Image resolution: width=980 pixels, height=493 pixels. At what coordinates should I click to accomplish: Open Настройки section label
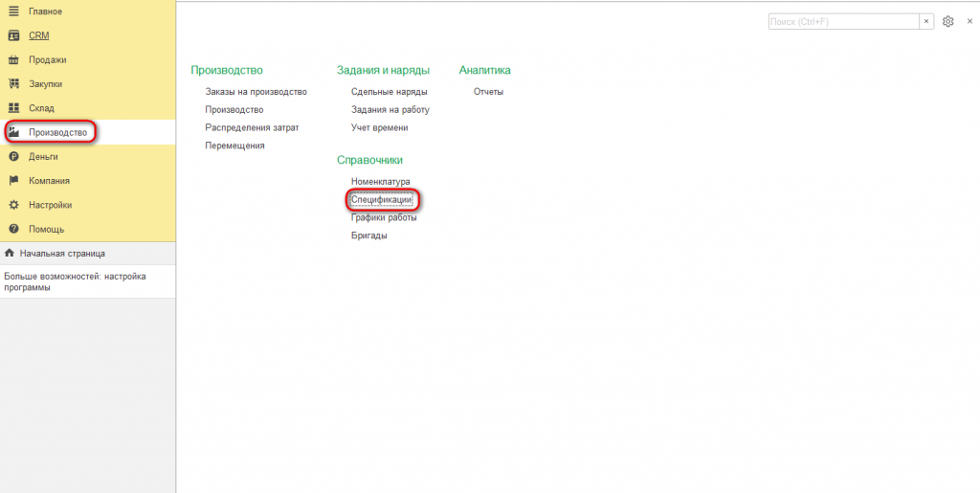50,205
